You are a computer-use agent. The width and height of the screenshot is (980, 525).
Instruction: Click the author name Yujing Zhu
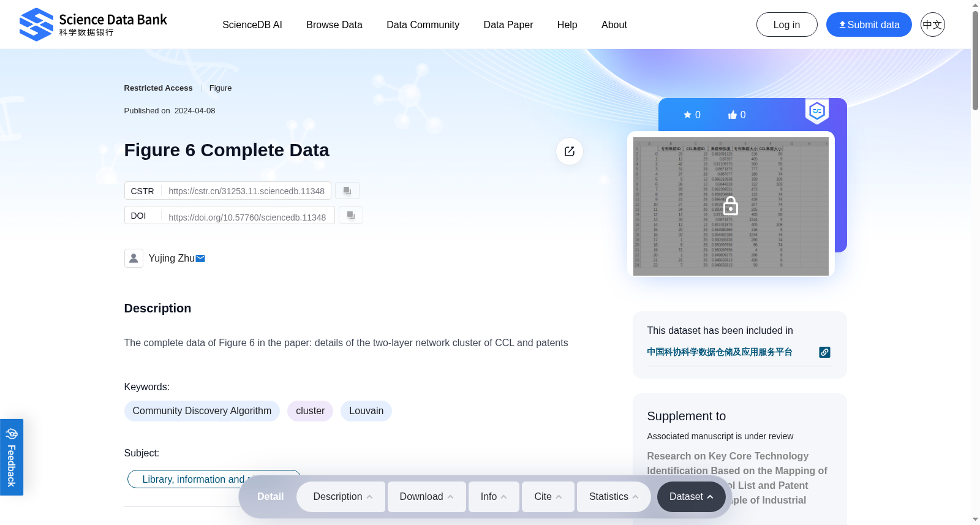[171, 259]
